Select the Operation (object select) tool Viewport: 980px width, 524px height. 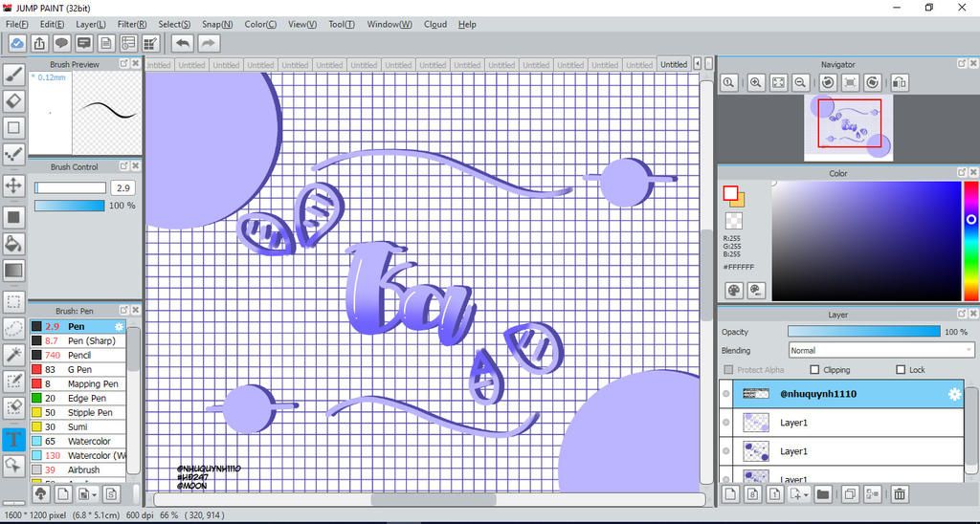tap(13, 466)
